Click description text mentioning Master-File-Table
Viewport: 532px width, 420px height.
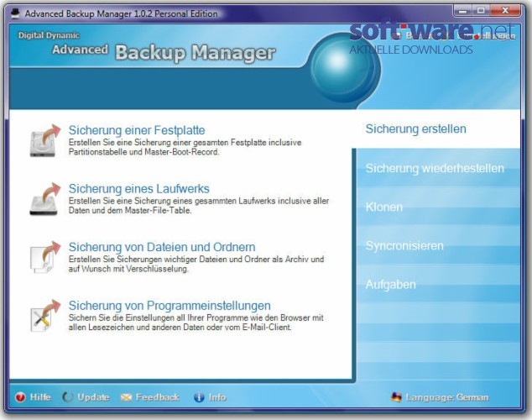199,206
